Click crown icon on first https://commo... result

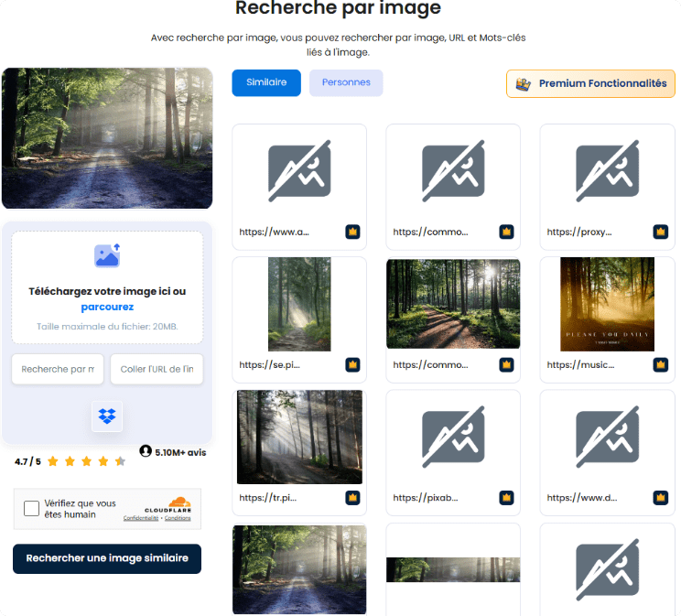(506, 232)
